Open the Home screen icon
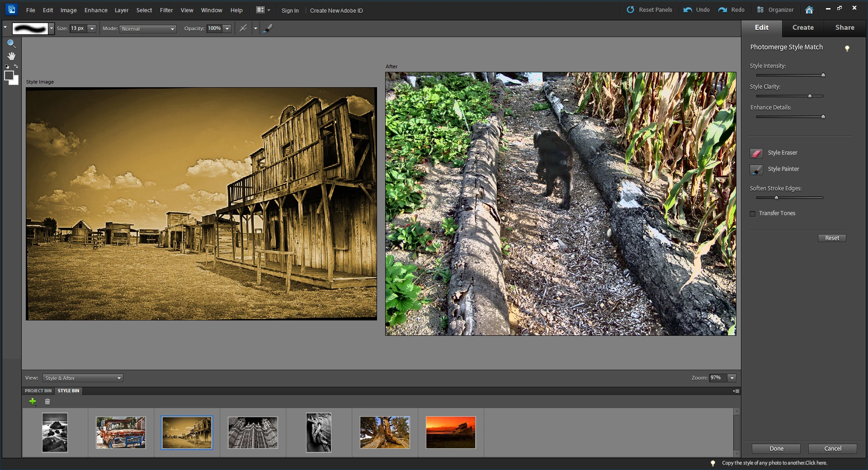This screenshot has height=470, width=868. [809, 10]
